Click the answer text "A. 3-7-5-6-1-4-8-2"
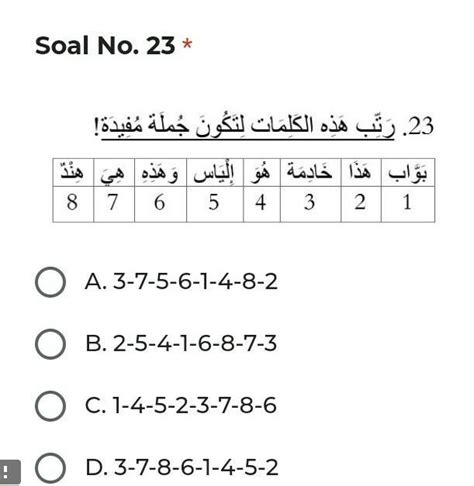 click(x=181, y=282)
